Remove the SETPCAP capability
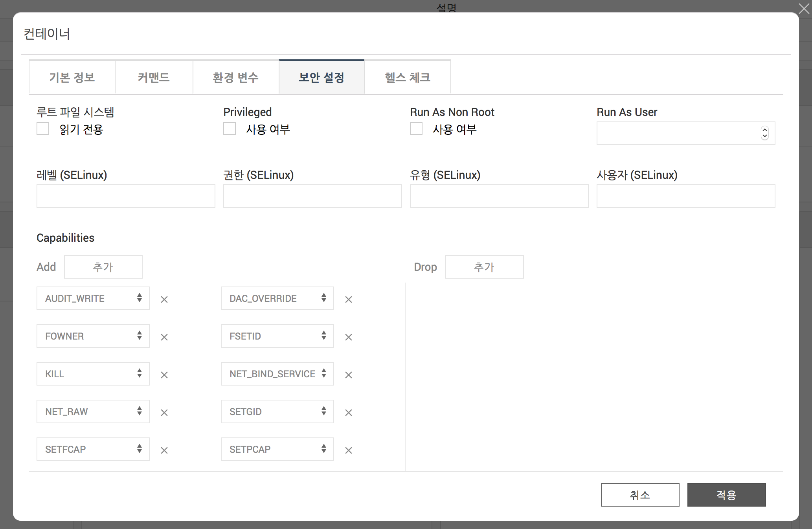812x529 pixels. 349,450
